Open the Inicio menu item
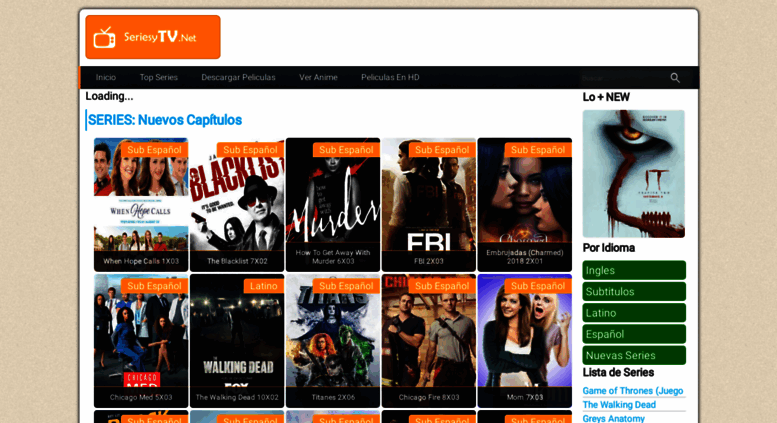 106,77
